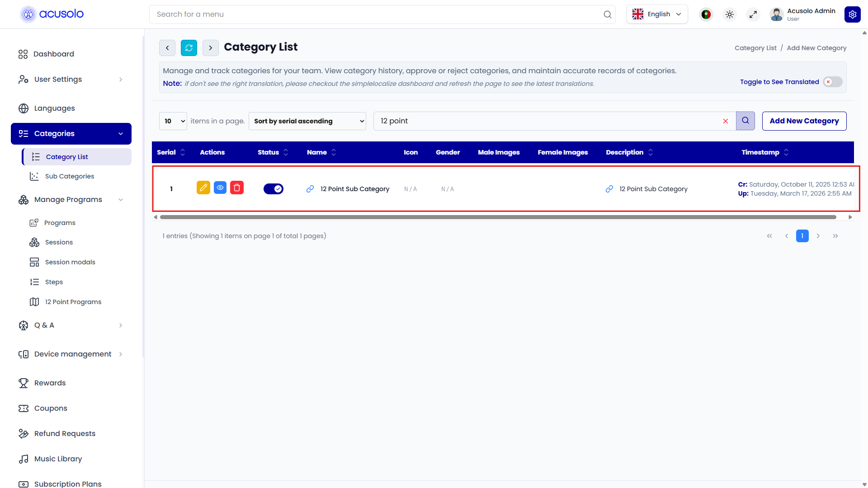View the 12 Point Sub Category details
The image size is (868, 488).
coord(220,188)
